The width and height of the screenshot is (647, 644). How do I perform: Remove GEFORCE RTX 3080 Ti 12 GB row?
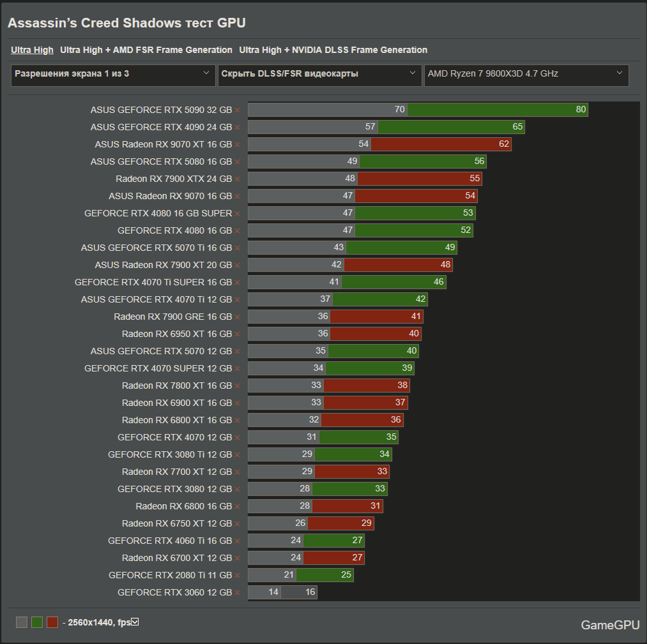(x=237, y=455)
